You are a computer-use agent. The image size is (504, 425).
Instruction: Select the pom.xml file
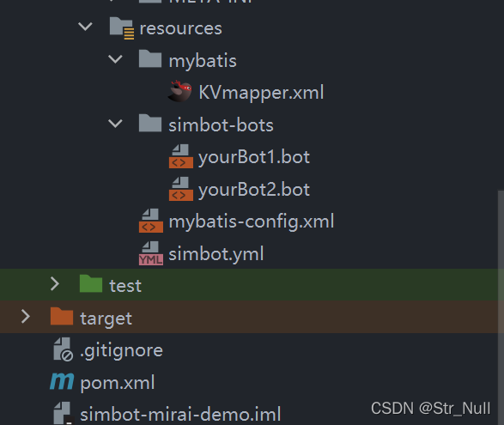click(118, 383)
